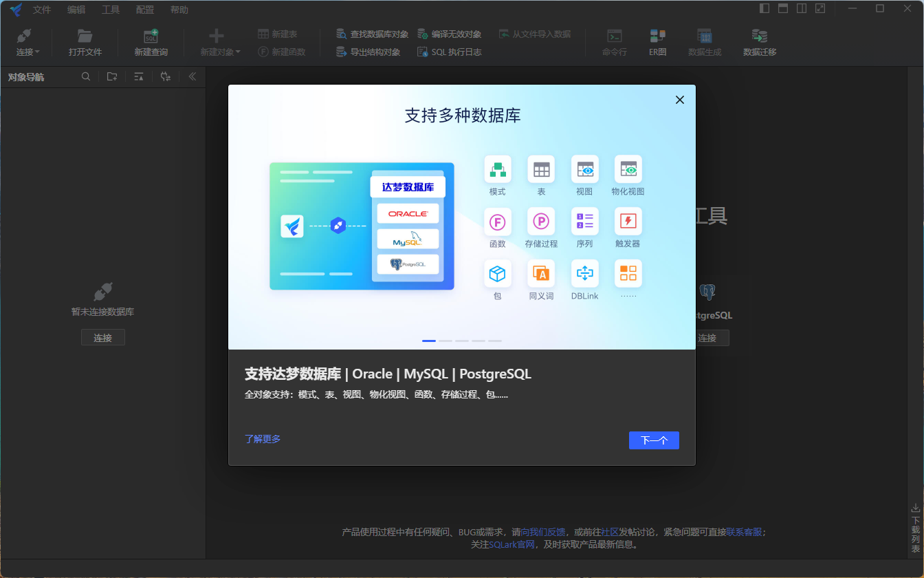Click the DBLink icon

585,274
